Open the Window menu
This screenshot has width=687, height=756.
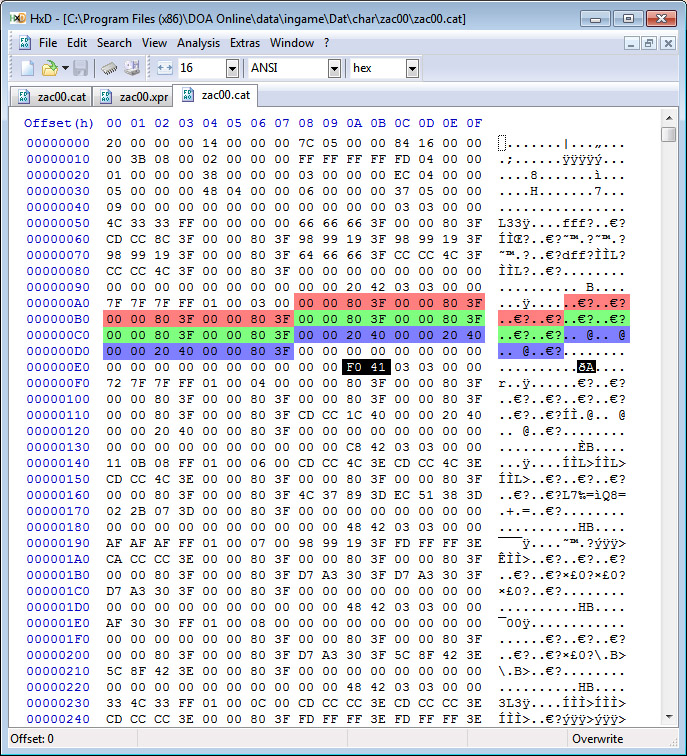pos(292,43)
